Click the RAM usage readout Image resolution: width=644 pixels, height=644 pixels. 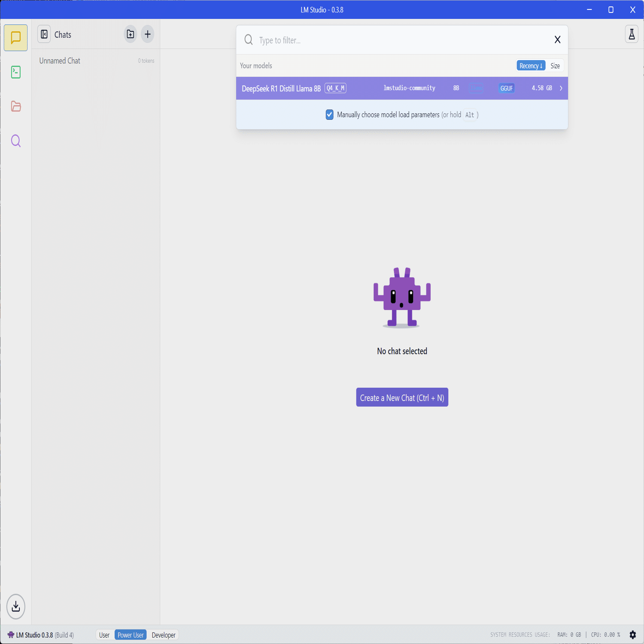point(569,635)
